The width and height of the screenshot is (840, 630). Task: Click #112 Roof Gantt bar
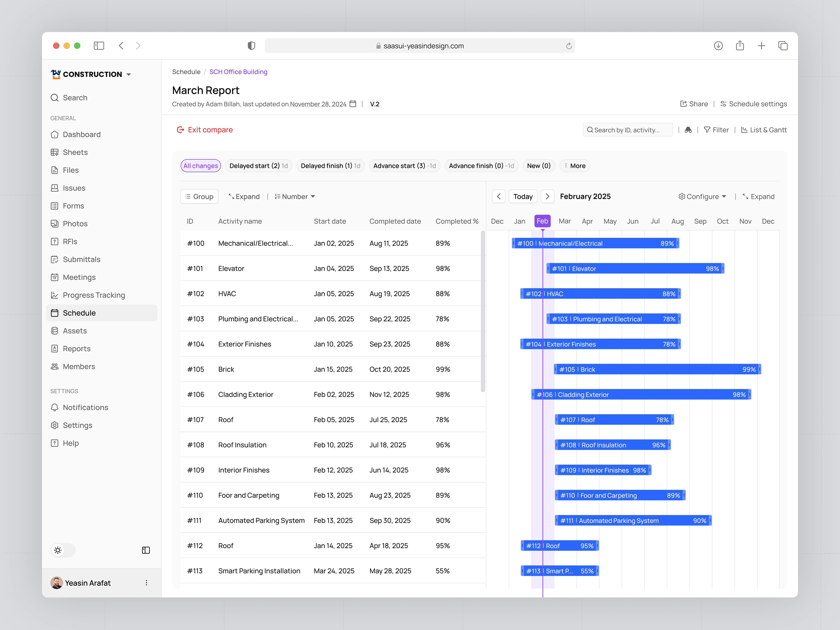(560, 546)
